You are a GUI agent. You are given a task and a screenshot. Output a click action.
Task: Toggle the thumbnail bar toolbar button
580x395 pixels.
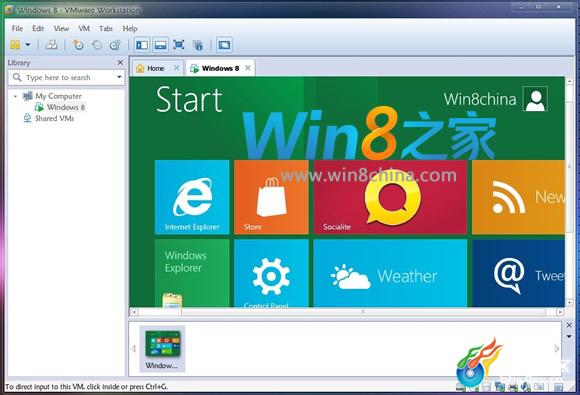tap(161, 45)
